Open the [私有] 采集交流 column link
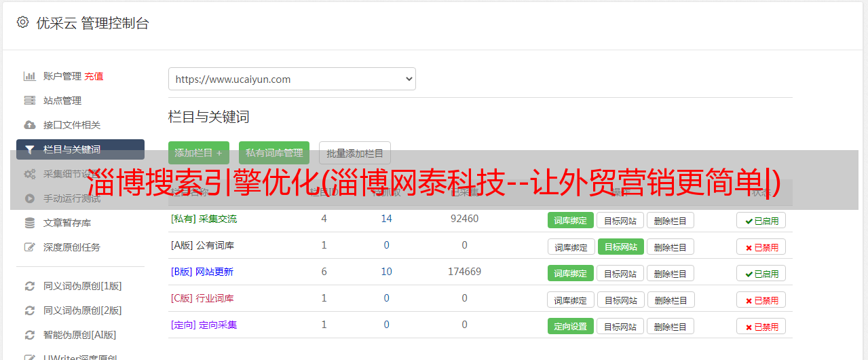Viewport: 868px width, 360px height. point(204,219)
